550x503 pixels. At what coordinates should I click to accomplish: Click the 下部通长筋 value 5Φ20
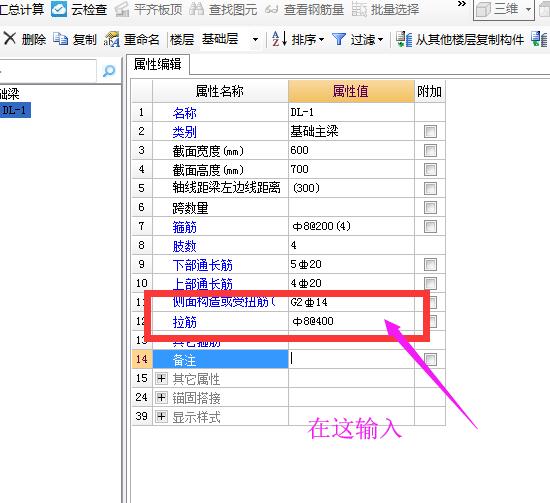click(351, 264)
